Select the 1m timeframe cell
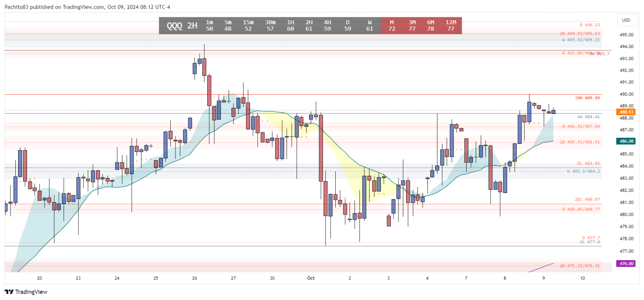The image size is (644, 300). point(210,25)
